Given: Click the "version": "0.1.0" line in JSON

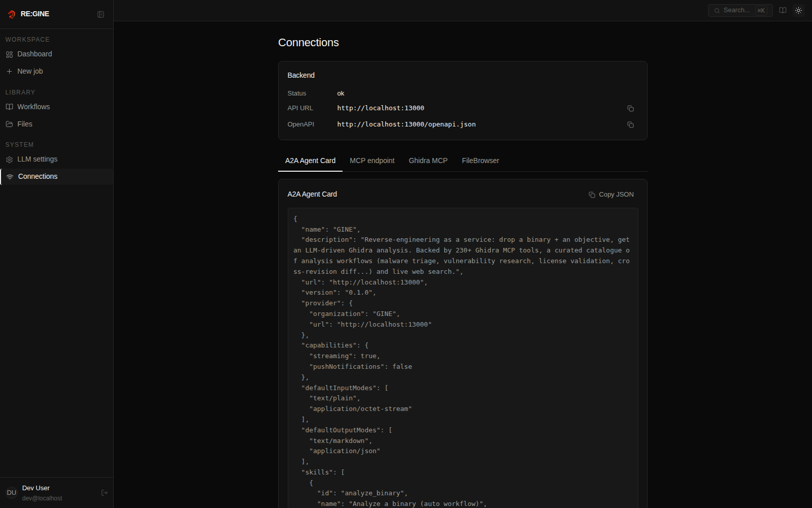Looking at the screenshot, I should coord(339,293).
